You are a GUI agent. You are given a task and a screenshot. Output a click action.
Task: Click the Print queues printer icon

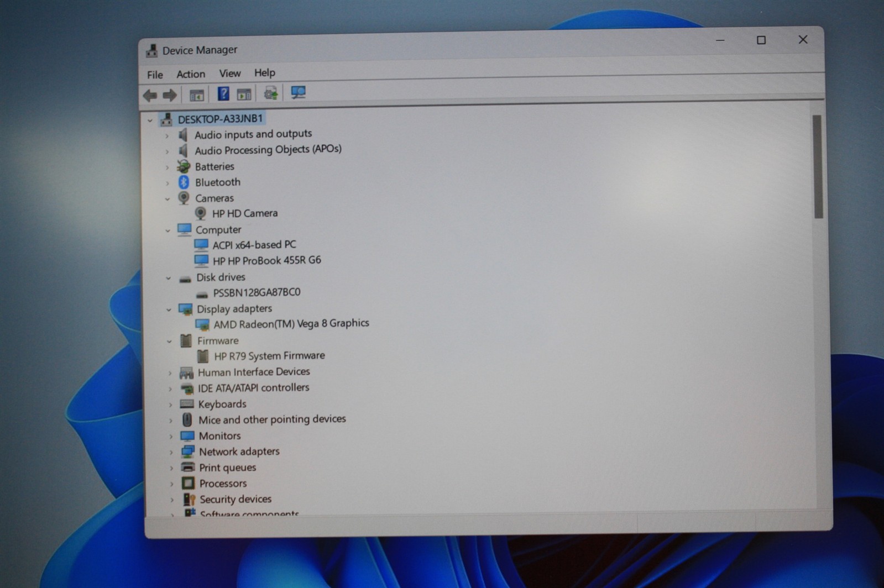[188, 468]
